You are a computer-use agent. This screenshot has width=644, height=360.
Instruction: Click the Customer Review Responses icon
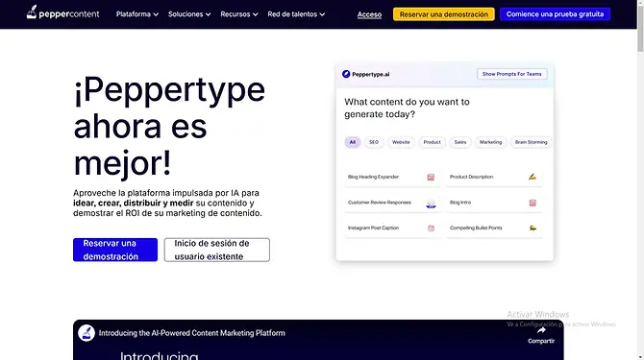431,204
